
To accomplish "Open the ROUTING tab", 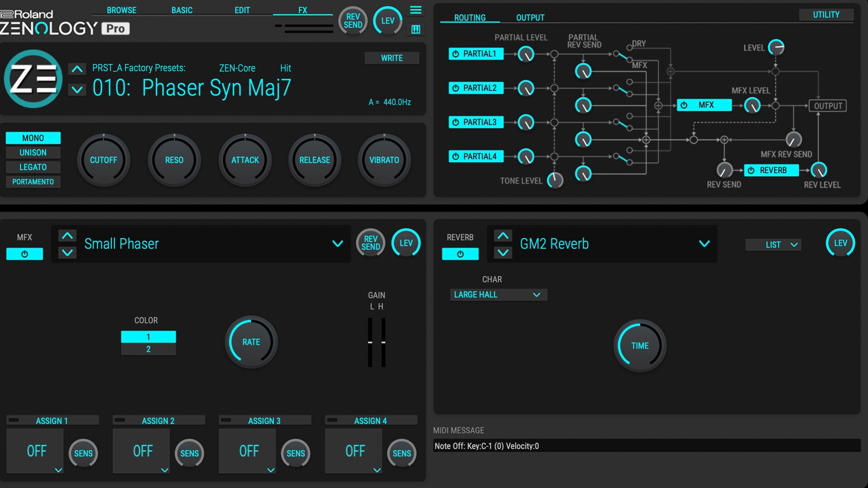I will coord(470,18).
